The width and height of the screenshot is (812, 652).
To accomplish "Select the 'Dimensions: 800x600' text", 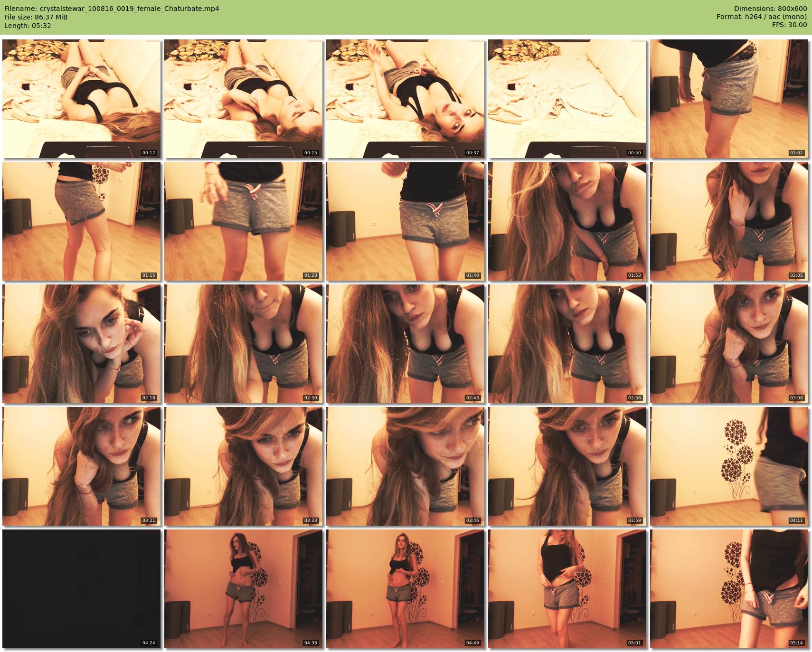I will pyautogui.click(x=770, y=9).
